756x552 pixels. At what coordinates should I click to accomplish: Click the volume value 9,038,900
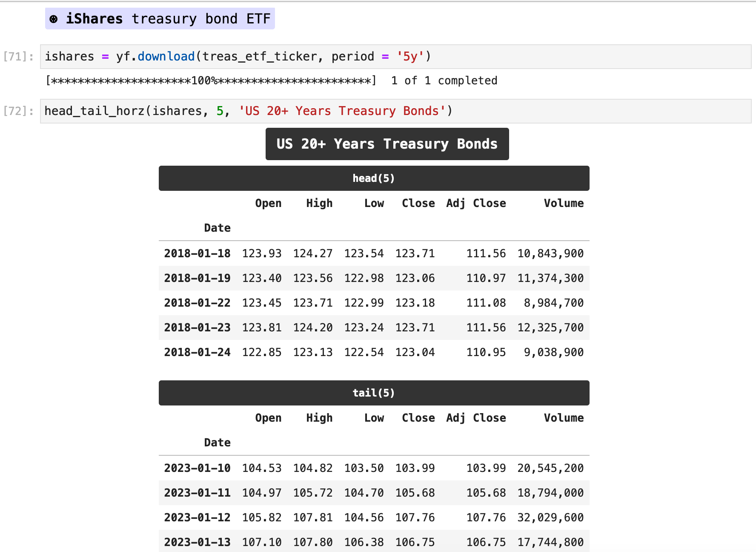tap(554, 353)
